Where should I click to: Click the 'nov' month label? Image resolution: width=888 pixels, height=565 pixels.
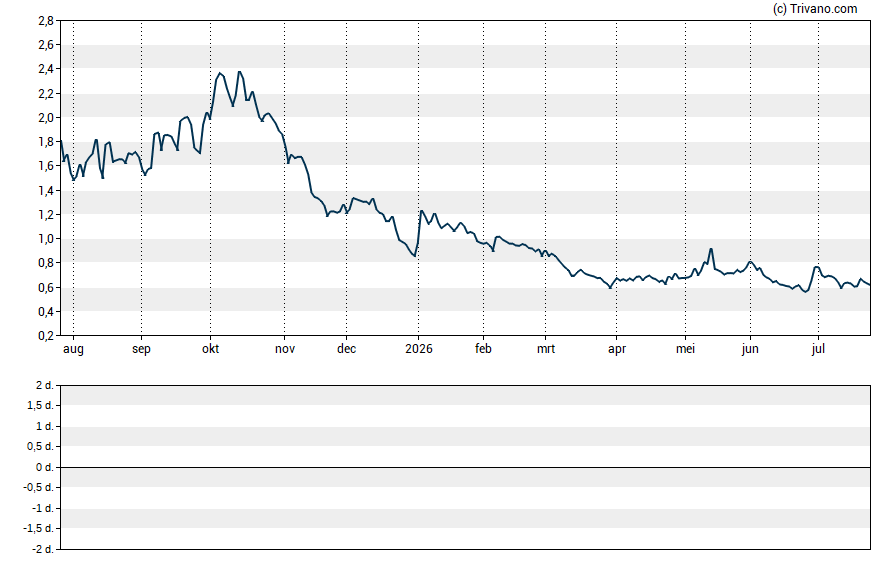285,349
